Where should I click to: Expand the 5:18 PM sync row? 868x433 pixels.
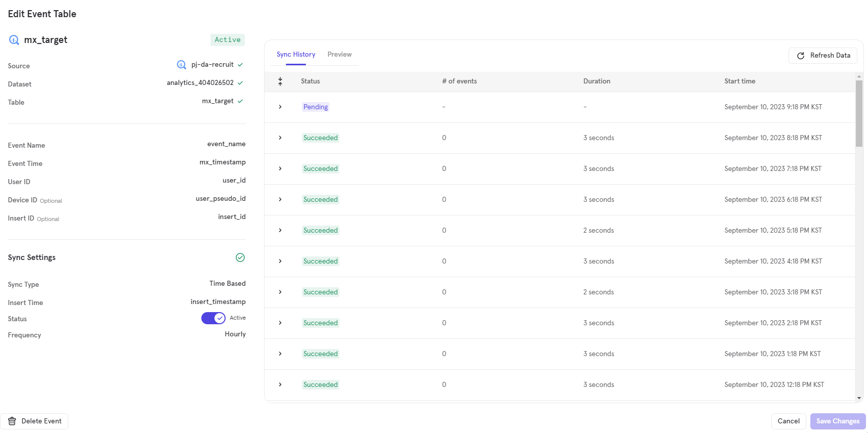280,231
